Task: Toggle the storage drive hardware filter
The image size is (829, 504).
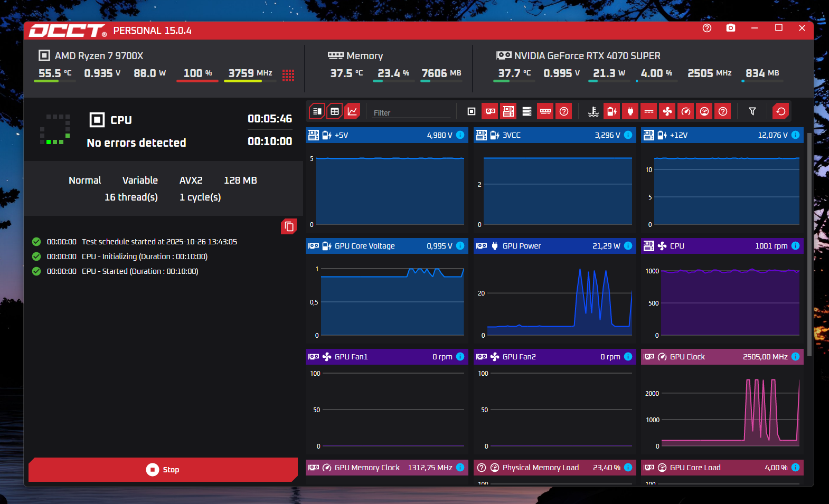Action: tap(527, 111)
